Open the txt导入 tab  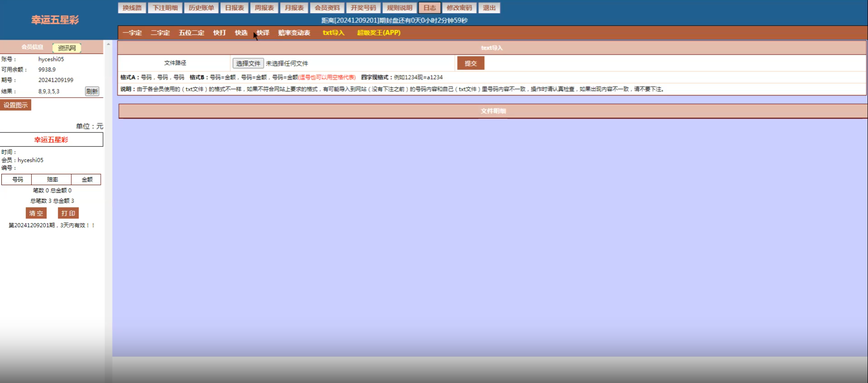click(334, 33)
